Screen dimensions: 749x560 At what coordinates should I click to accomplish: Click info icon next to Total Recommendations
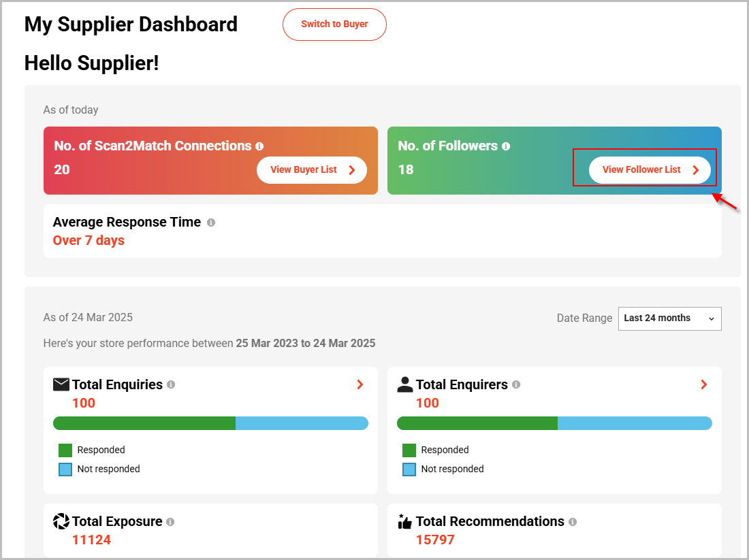573,522
